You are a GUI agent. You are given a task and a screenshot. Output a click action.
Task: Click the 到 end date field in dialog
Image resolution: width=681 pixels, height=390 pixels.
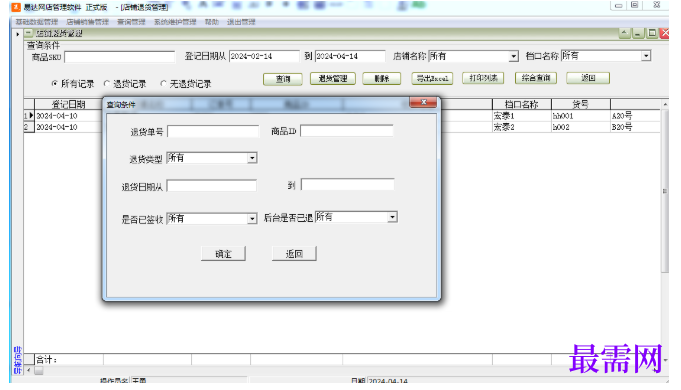point(347,185)
